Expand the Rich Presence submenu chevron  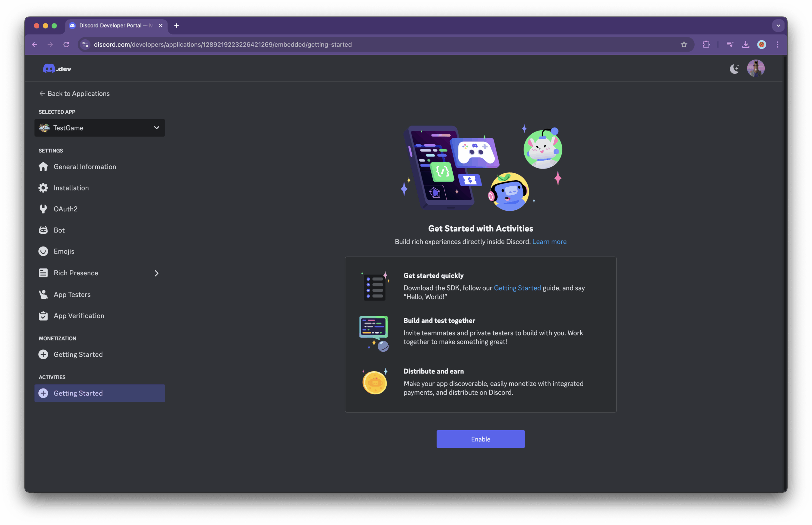tap(157, 273)
